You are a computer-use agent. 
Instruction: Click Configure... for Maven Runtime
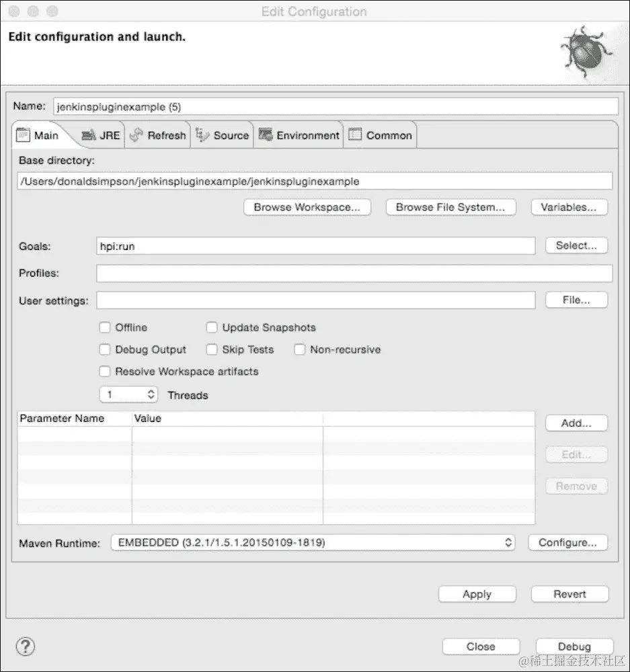[x=568, y=542]
